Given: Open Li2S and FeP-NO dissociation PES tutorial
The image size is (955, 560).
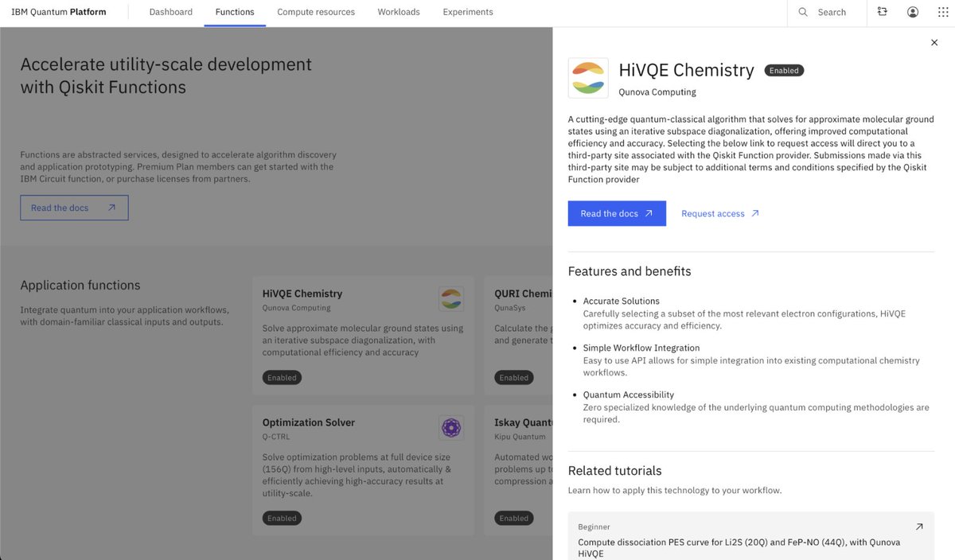Looking at the screenshot, I should pos(751,536).
